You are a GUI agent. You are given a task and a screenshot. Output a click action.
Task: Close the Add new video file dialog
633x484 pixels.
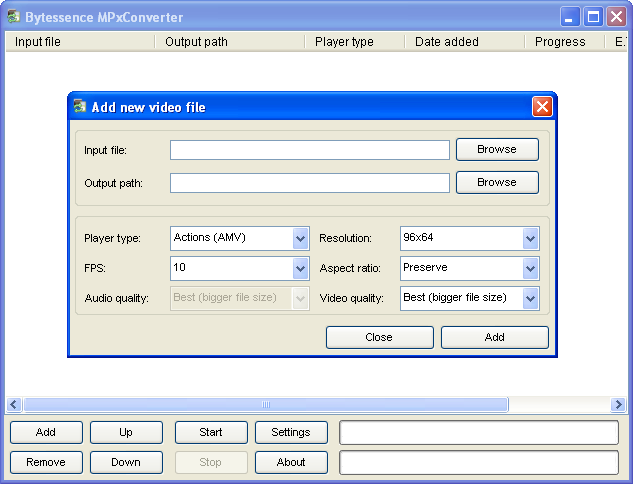pyautogui.click(x=542, y=107)
